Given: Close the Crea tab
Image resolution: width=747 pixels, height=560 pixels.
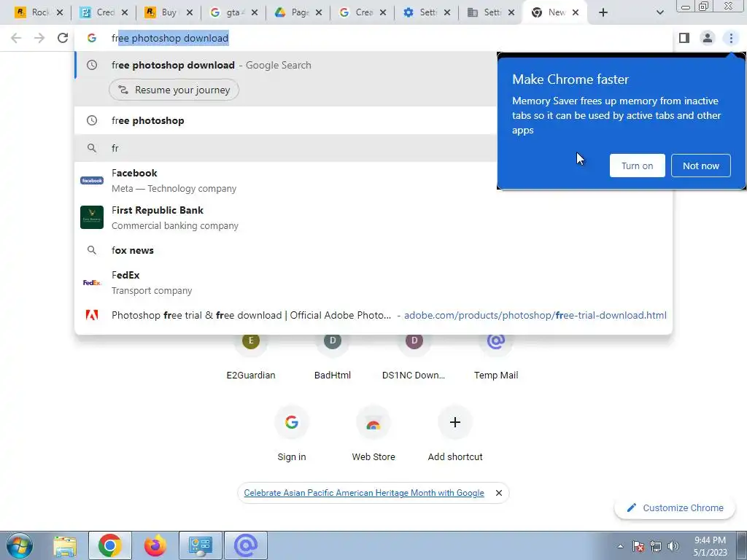Looking at the screenshot, I should [x=383, y=13].
